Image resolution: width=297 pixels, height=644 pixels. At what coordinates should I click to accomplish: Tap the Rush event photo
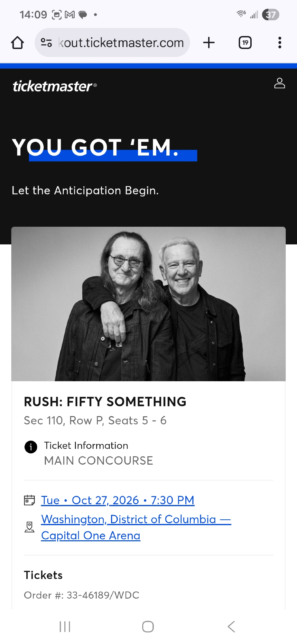click(x=148, y=304)
